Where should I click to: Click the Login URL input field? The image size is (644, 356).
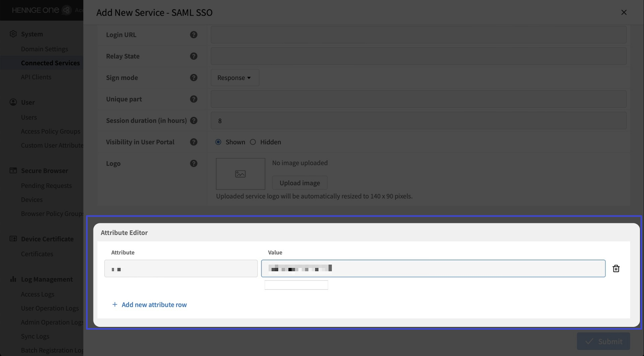[x=418, y=35]
